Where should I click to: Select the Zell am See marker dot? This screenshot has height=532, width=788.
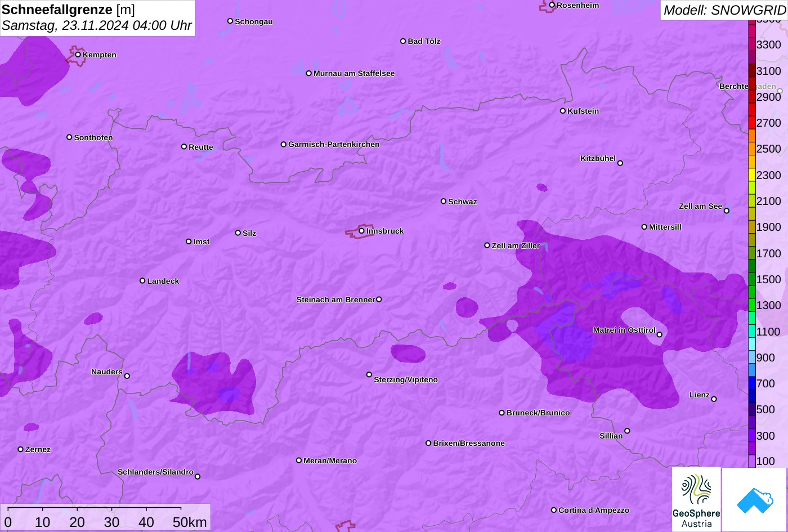(x=727, y=211)
